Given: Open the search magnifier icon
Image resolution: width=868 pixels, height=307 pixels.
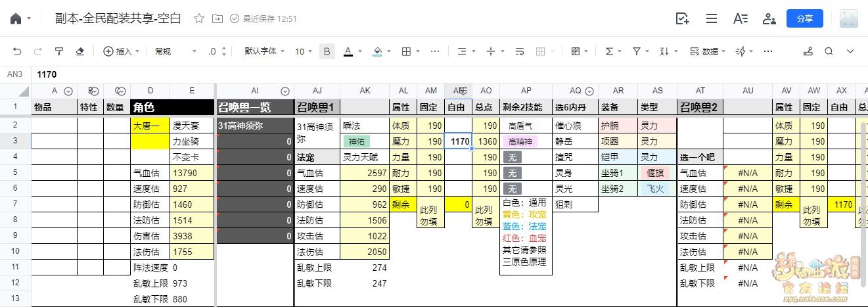Looking at the screenshot, I should click(x=829, y=51).
